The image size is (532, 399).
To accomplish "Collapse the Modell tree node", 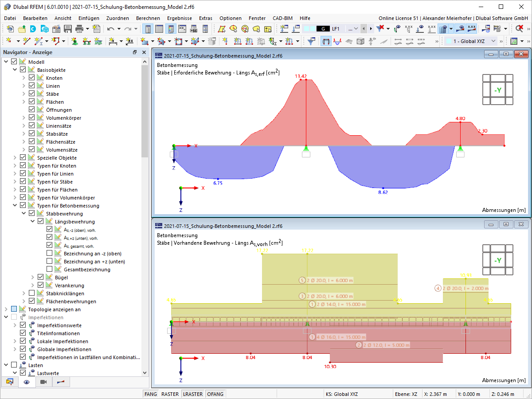I will (6, 62).
